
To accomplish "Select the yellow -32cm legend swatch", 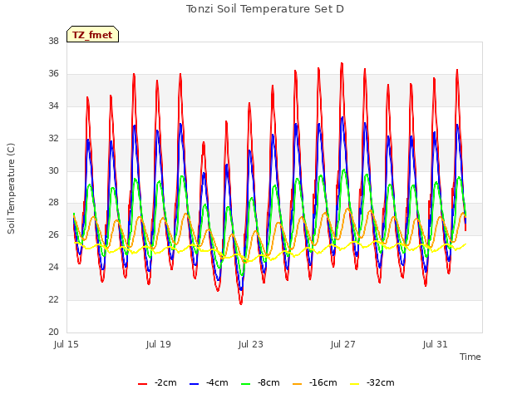I will (x=354, y=384).
